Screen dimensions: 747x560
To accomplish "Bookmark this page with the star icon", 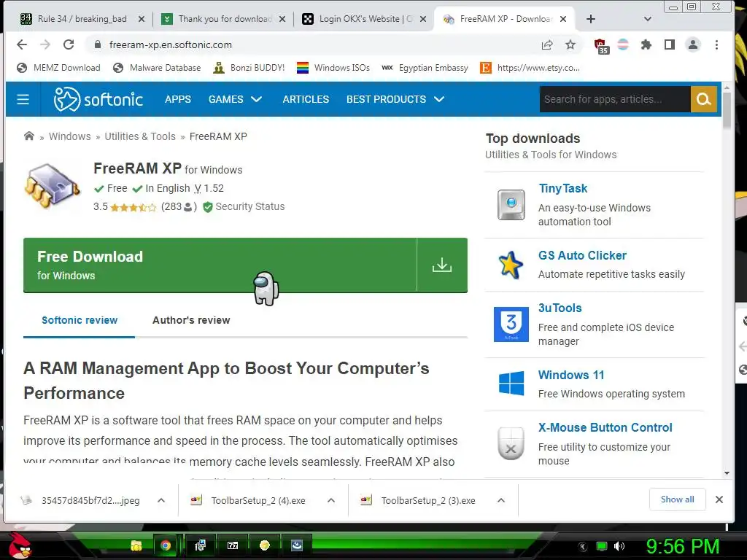I will pos(570,44).
